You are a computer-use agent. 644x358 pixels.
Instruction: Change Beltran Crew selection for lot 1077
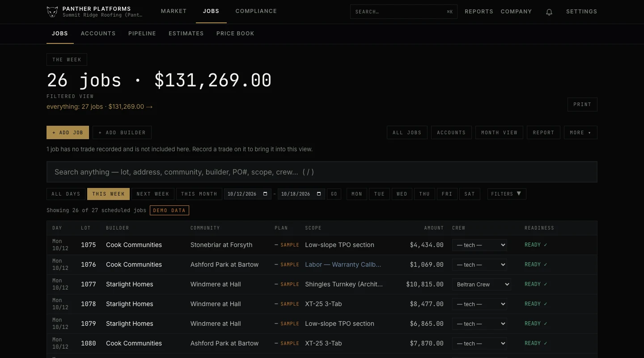pos(481,284)
